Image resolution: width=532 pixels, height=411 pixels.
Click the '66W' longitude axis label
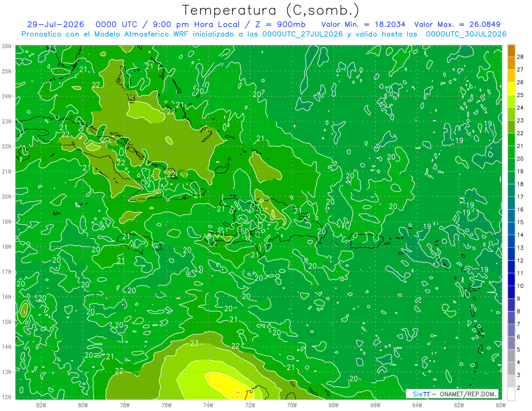coord(375,405)
